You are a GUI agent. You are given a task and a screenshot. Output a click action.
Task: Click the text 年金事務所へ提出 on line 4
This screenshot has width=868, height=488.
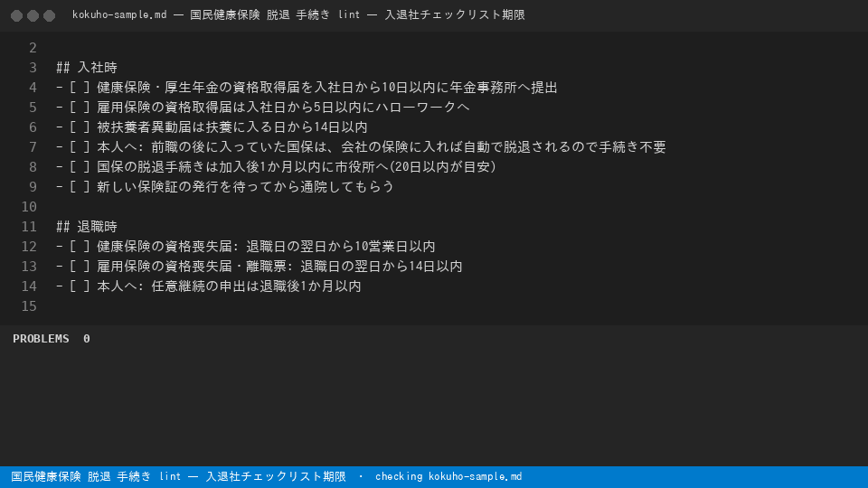(x=504, y=88)
